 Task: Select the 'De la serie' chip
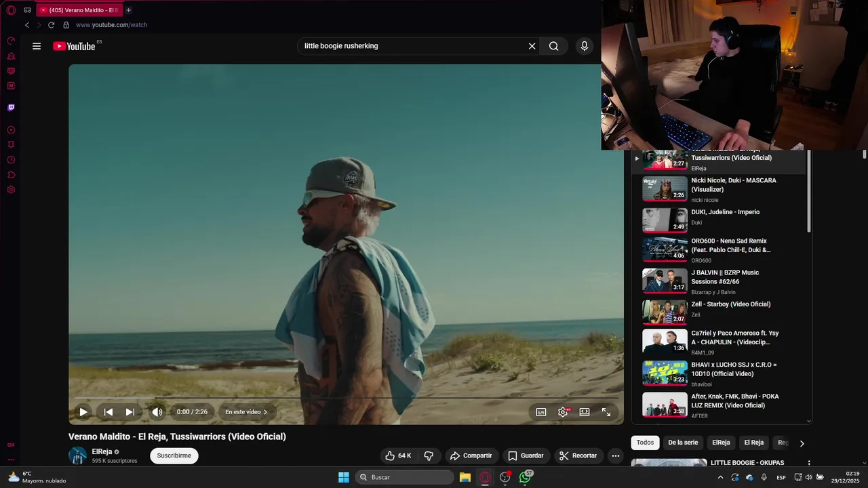point(683,443)
